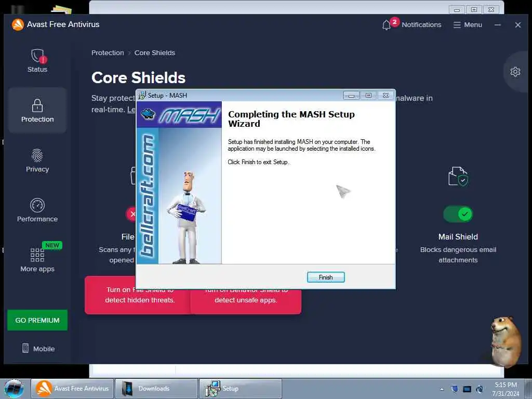The image size is (532, 399).
Task: Click the Core Shields page heading
Action: tap(138, 77)
